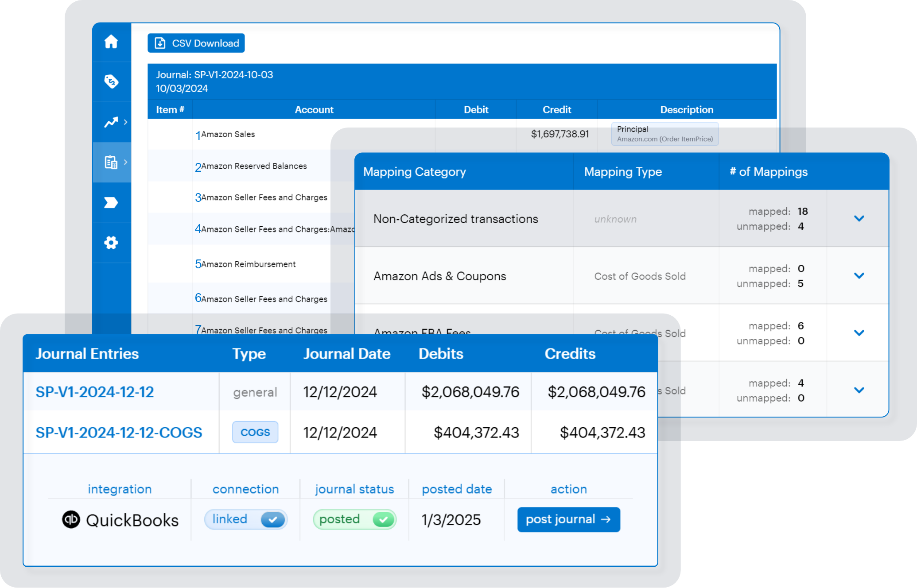
Task: Click the Debits column header
Action: coord(441,354)
